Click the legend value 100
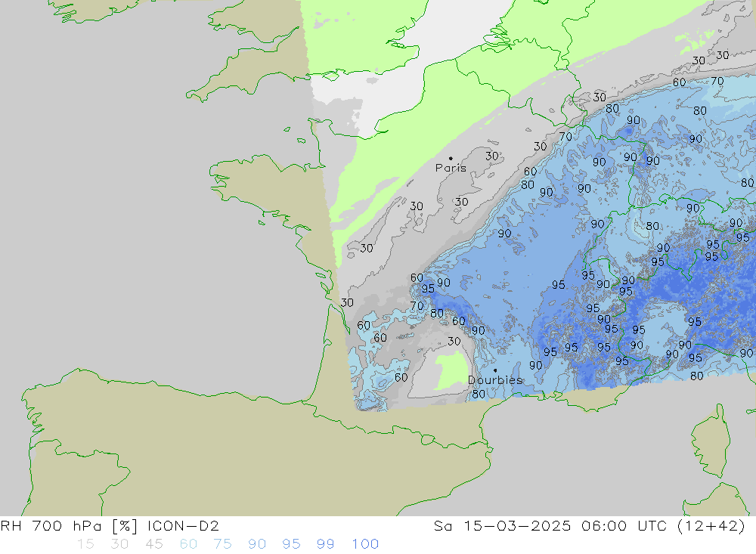 [x=365, y=544]
